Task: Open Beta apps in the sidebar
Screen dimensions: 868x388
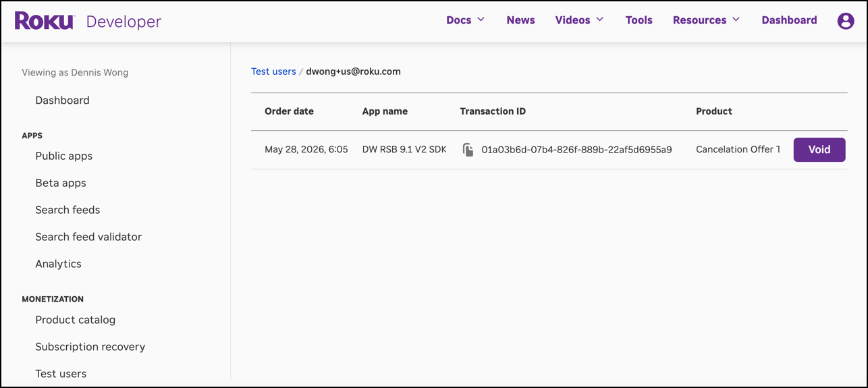Action: (61, 183)
